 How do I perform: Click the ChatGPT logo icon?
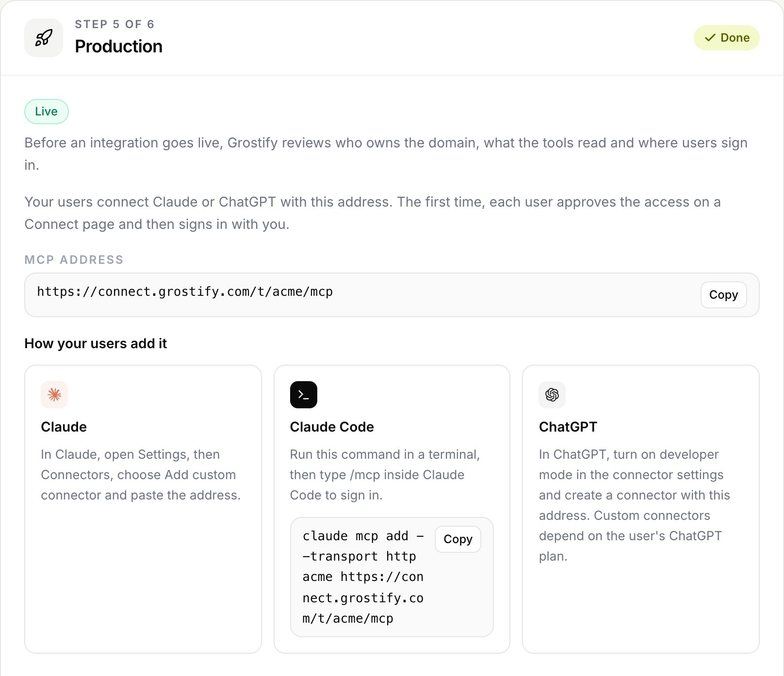tap(552, 395)
